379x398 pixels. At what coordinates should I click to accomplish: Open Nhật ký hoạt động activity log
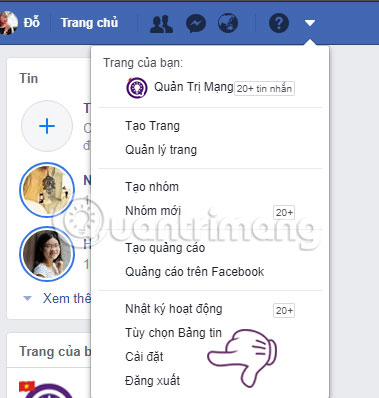(x=174, y=309)
